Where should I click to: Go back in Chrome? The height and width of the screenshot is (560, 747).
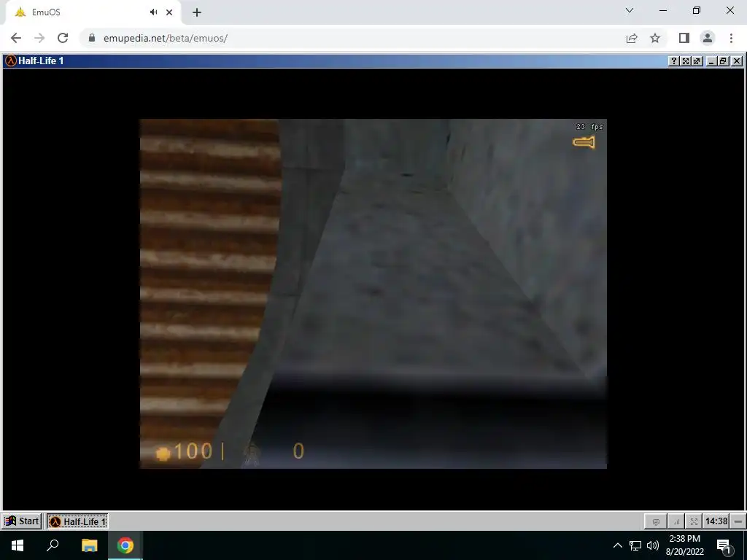pos(16,38)
